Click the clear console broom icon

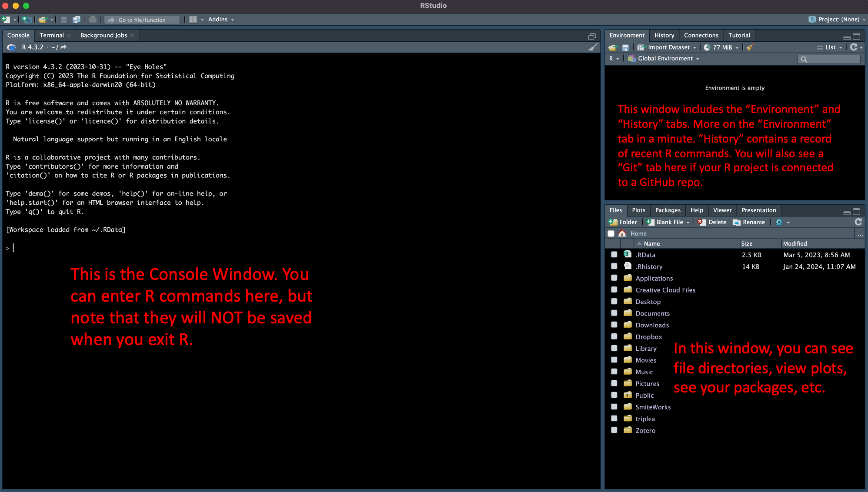click(593, 47)
